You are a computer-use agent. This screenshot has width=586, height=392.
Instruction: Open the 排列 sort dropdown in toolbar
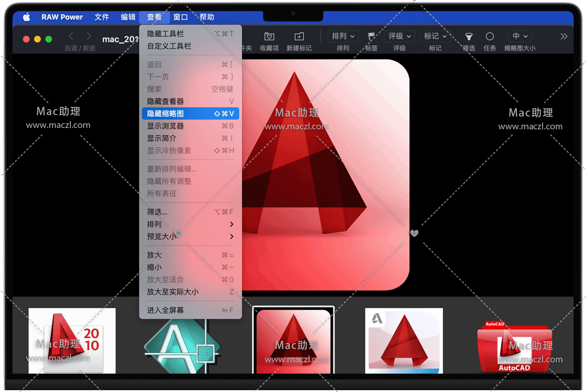tap(343, 37)
